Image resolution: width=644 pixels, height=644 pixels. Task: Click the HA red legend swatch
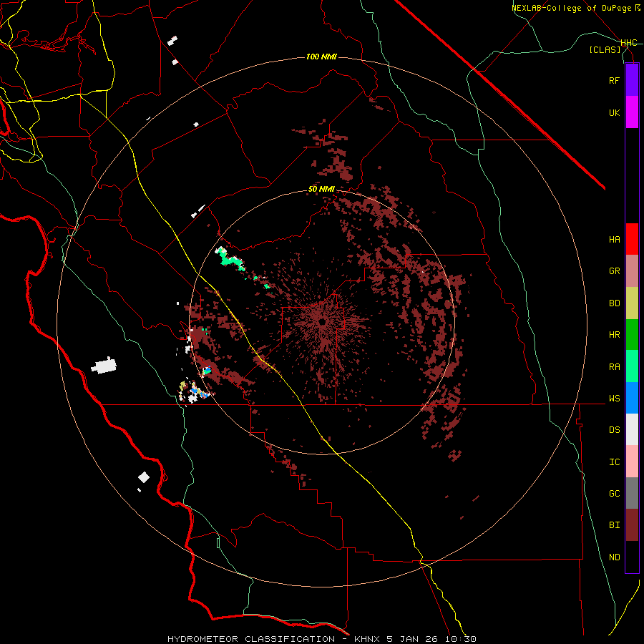[x=632, y=239]
